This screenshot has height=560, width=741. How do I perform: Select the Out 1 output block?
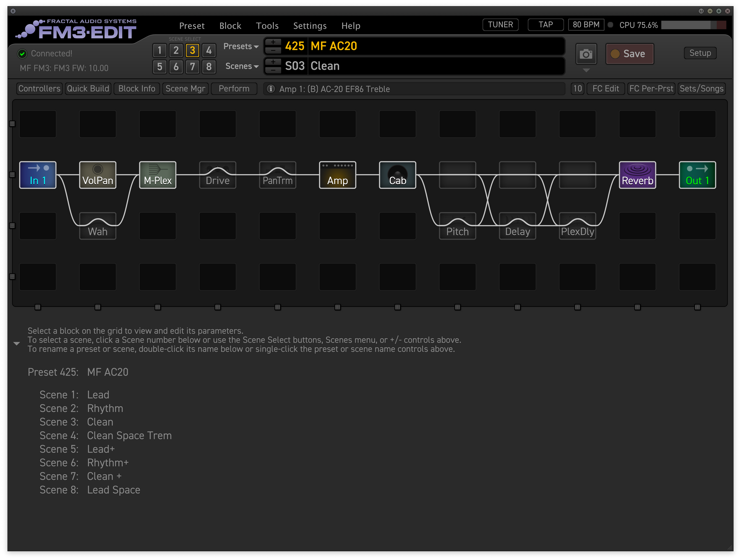coord(697,175)
